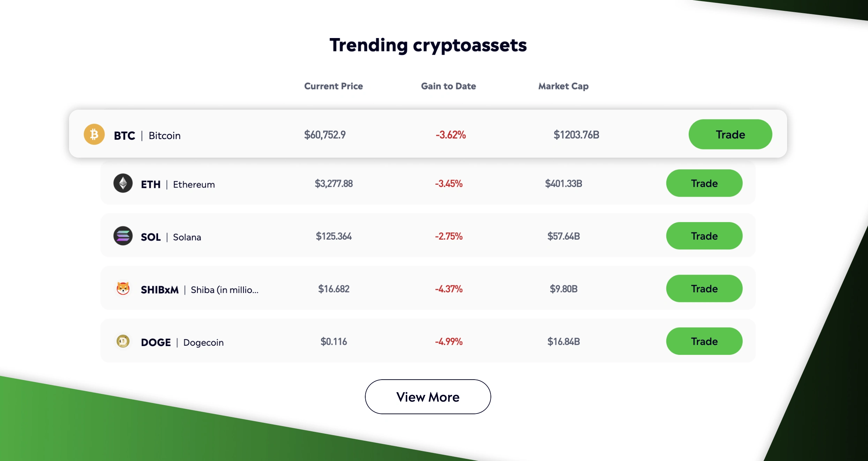This screenshot has width=868, height=461.
Task: Click Bitcoin's price of $60,752.9
Action: [x=325, y=135]
